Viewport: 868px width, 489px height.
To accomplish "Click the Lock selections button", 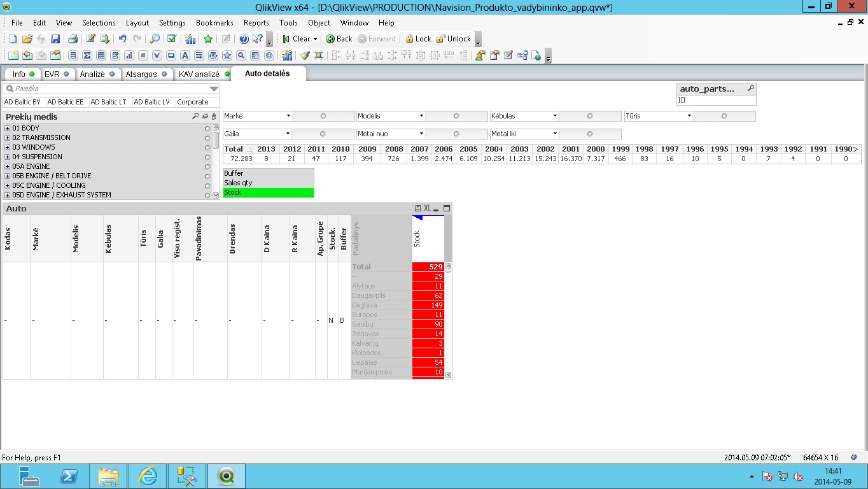I will pyautogui.click(x=418, y=39).
